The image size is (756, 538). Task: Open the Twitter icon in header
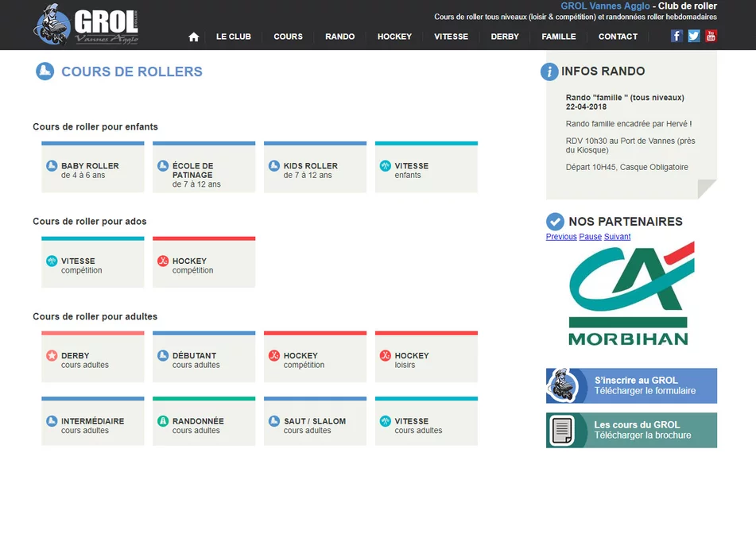pyautogui.click(x=694, y=36)
